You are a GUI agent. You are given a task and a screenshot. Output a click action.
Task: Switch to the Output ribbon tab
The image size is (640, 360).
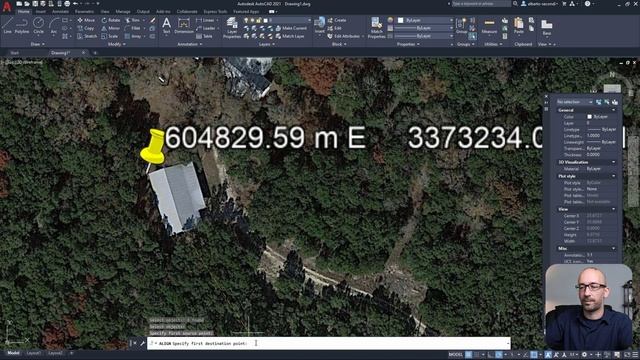(x=143, y=12)
